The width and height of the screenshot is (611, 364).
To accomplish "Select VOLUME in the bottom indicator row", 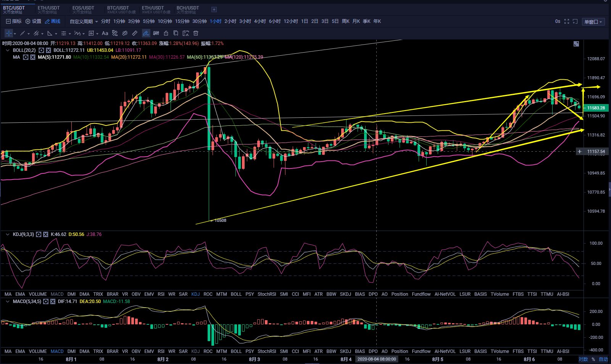I will pyautogui.click(x=38, y=351).
